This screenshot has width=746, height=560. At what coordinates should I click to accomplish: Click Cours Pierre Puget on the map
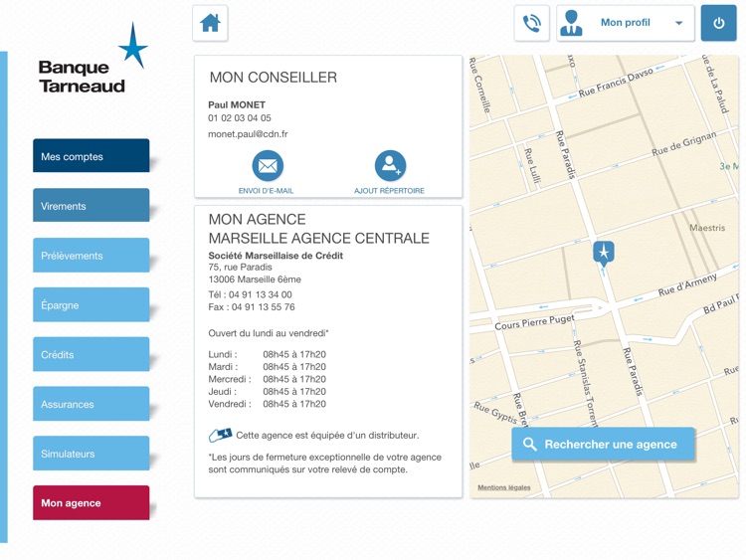(535, 322)
